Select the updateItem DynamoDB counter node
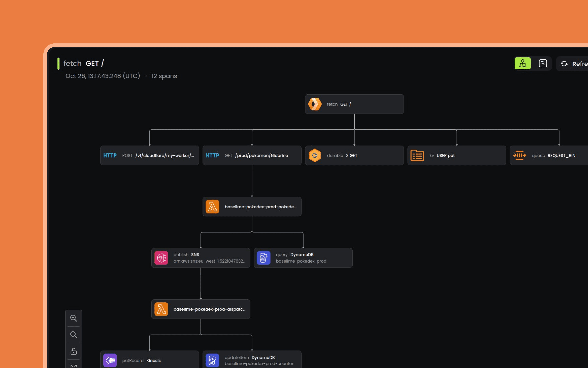Screen dimensions: 588x368 252,360
